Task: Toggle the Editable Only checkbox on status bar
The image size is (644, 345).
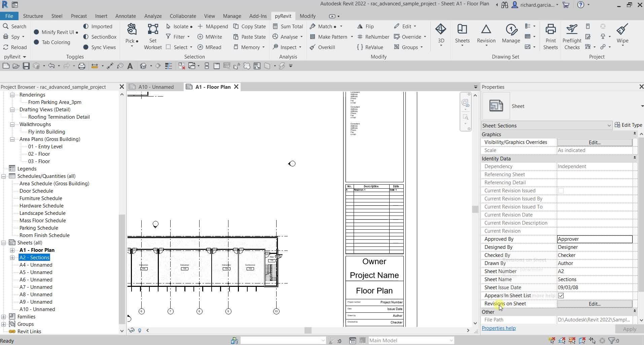Action: pos(362,340)
